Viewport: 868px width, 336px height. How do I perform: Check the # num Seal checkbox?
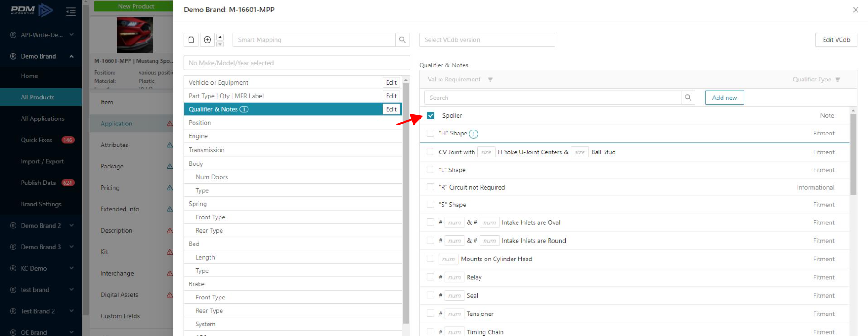coord(431,295)
